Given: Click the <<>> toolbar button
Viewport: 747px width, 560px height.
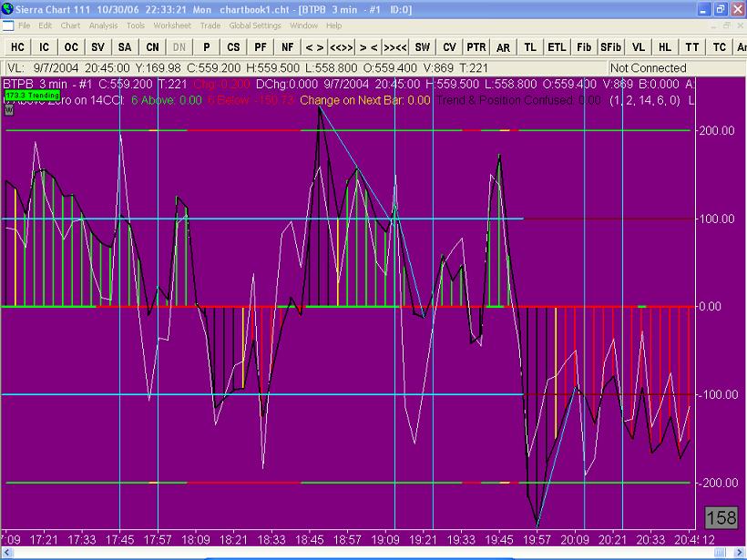Looking at the screenshot, I should (x=342, y=47).
